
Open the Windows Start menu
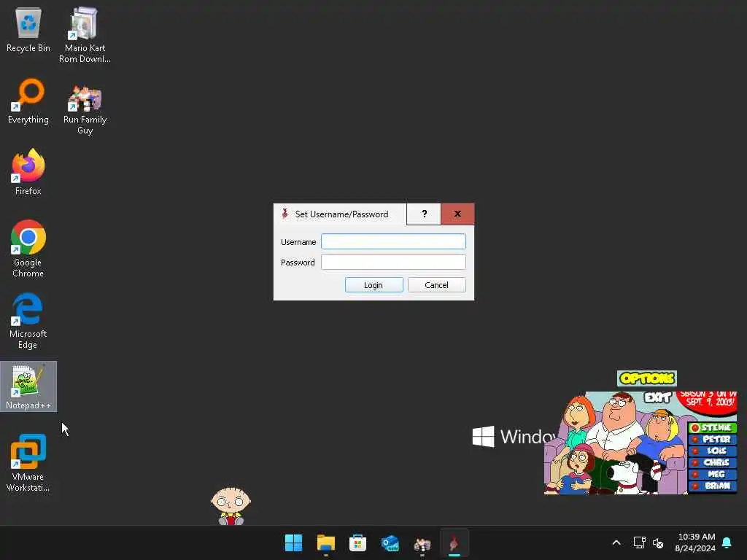coord(293,543)
